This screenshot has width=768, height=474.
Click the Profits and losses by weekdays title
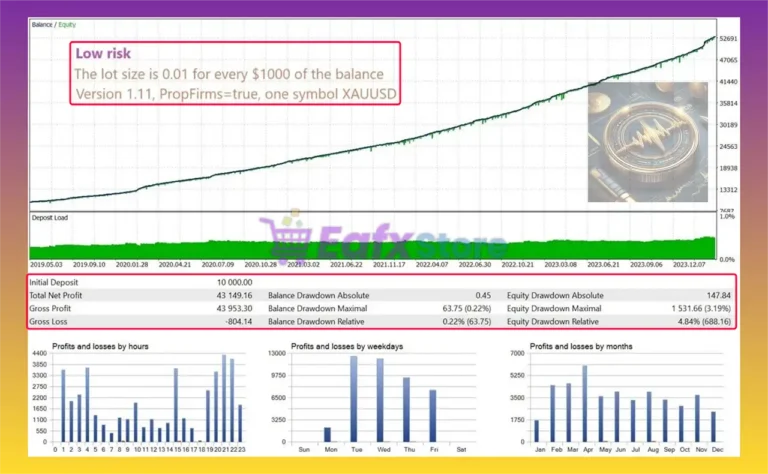347,346
